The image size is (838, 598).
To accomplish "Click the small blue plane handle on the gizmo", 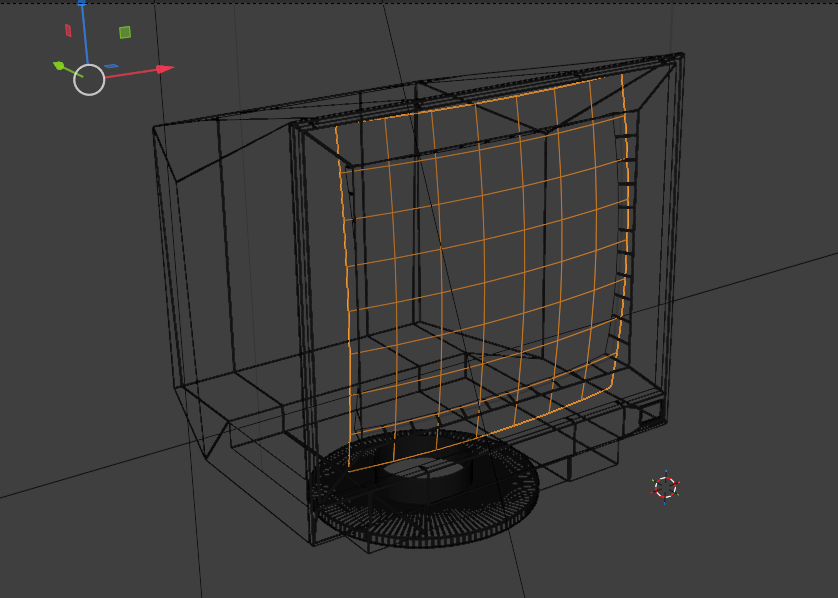I will click(112, 66).
